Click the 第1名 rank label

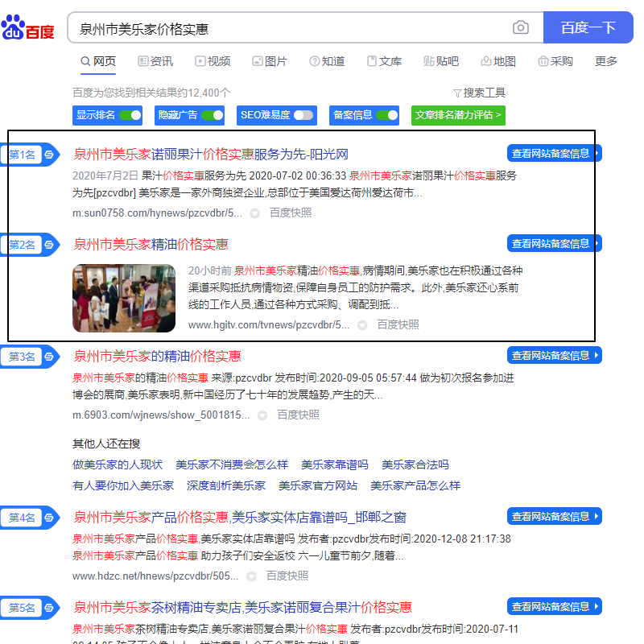pyautogui.click(x=22, y=155)
